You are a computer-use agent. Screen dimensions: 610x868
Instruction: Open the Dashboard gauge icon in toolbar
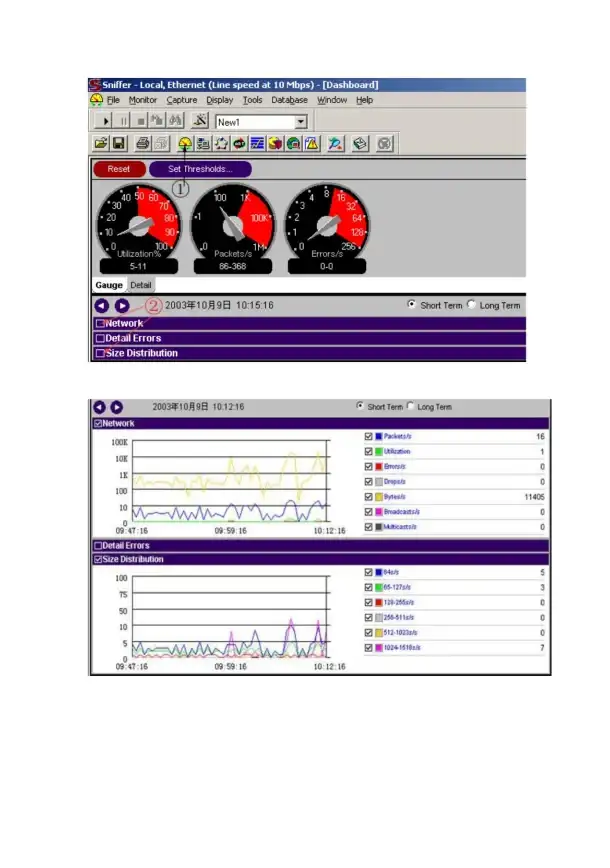coord(185,144)
